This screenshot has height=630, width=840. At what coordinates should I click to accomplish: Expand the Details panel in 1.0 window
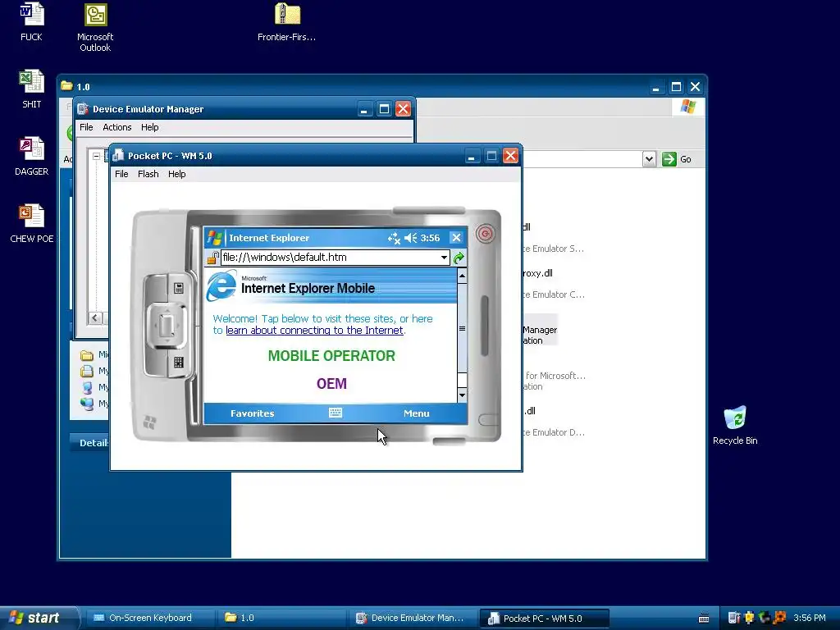tap(94, 443)
